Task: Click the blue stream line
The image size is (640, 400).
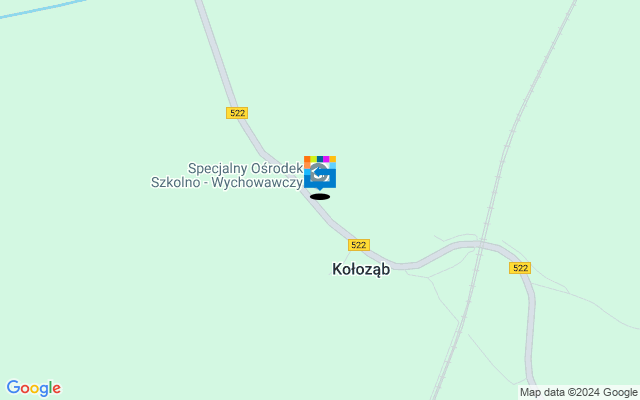Action: click(41, 9)
